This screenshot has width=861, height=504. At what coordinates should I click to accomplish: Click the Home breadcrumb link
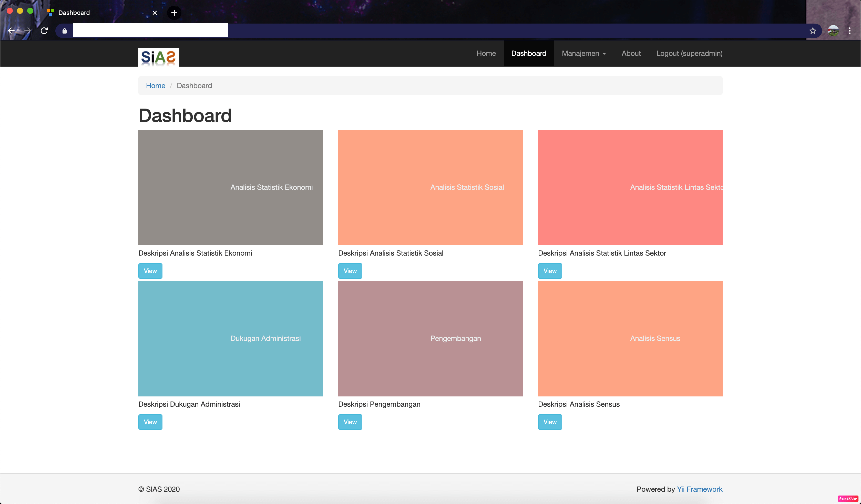pyautogui.click(x=156, y=86)
